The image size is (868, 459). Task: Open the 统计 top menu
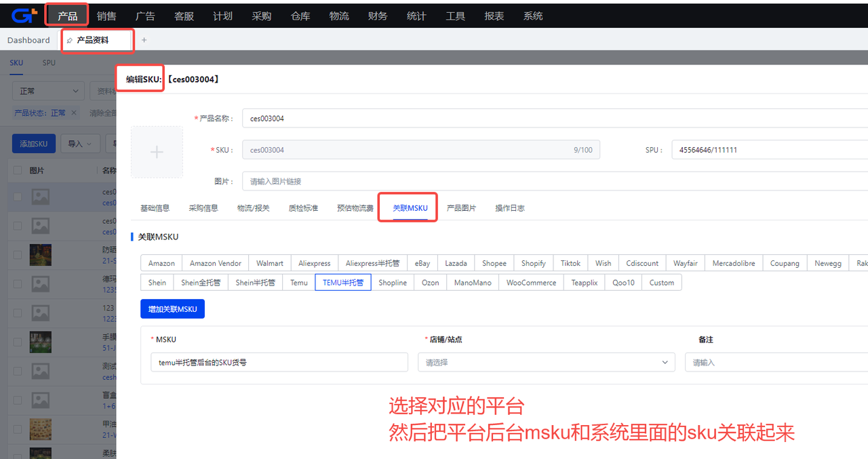tap(416, 16)
